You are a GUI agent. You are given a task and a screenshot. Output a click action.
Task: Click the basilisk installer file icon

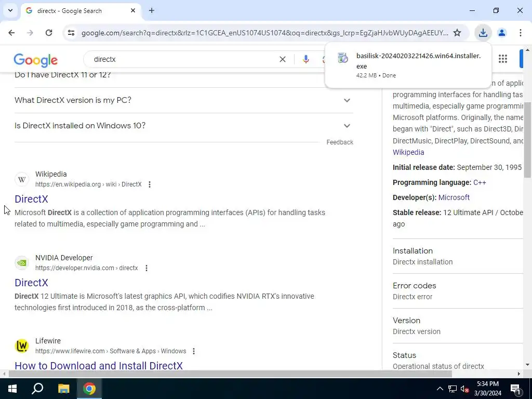click(343, 58)
